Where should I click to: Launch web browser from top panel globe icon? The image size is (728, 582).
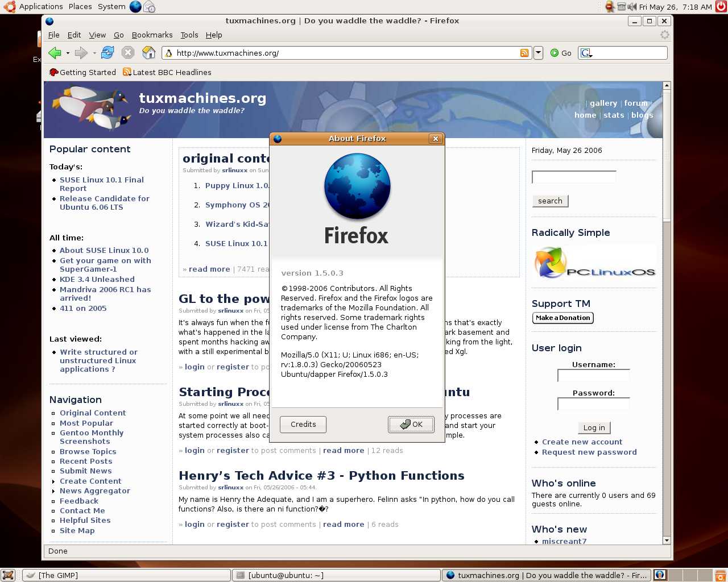[x=135, y=7]
